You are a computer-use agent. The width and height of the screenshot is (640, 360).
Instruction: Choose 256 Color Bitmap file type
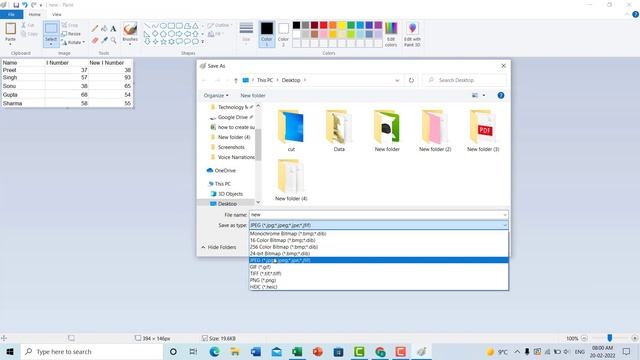tap(379, 247)
